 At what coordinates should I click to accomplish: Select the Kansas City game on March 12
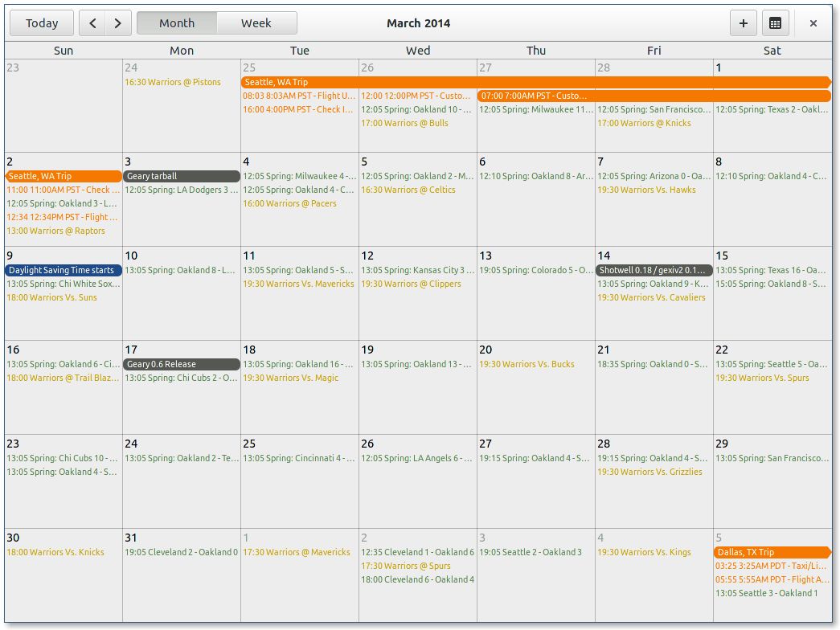[x=415, y=270]
